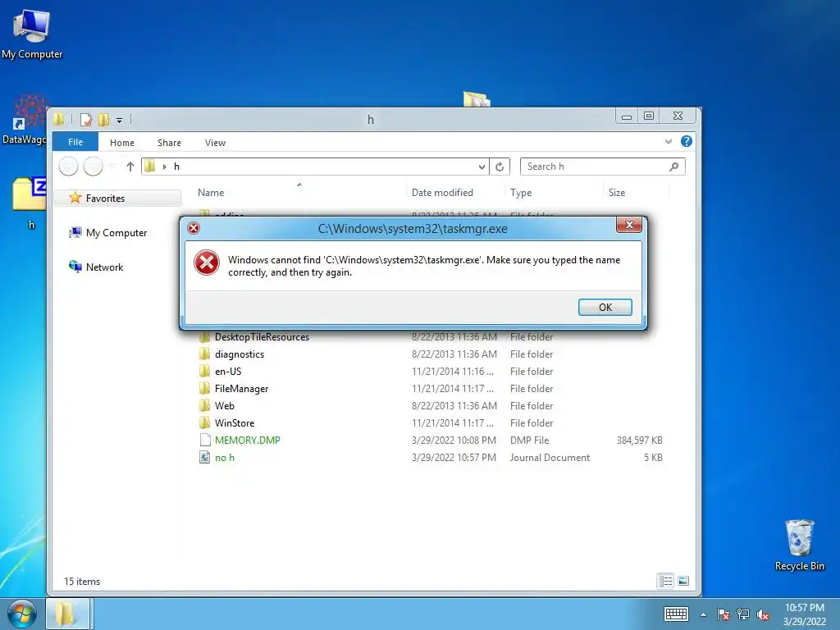The width and height of the screenshot is (840, 630).
Task: Select the Web folder
Action: click(225, 405)
